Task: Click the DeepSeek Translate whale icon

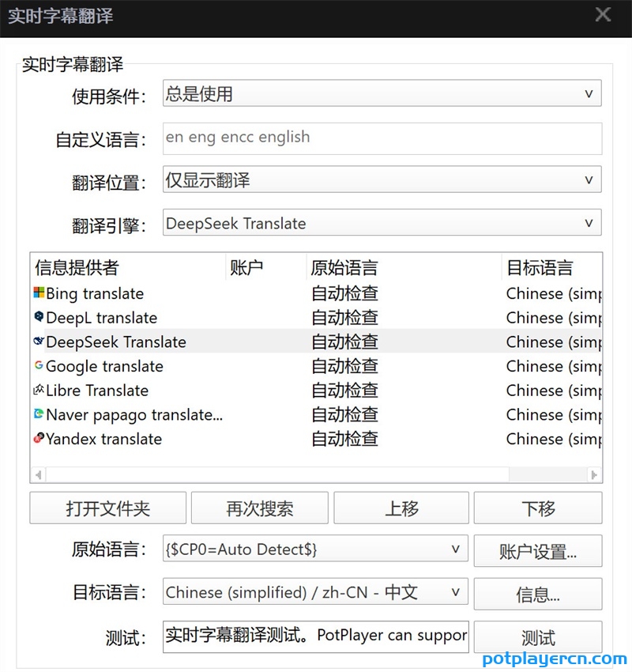Action: tap(39, 342)
